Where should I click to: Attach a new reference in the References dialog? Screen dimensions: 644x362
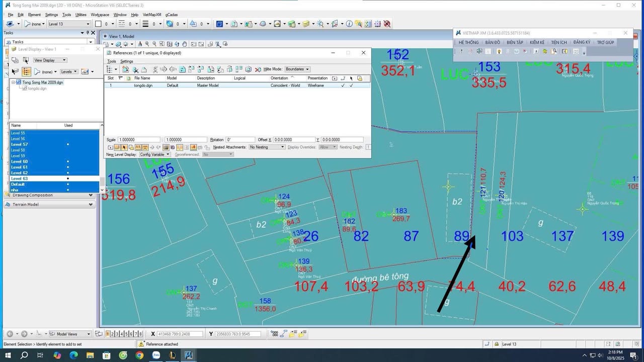pos(125,69)
